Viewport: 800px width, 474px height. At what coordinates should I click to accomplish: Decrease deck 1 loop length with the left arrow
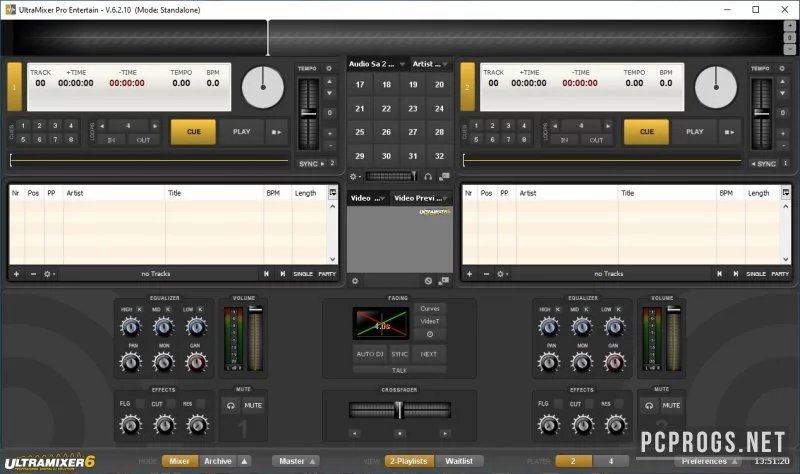[x=102, y=126]
